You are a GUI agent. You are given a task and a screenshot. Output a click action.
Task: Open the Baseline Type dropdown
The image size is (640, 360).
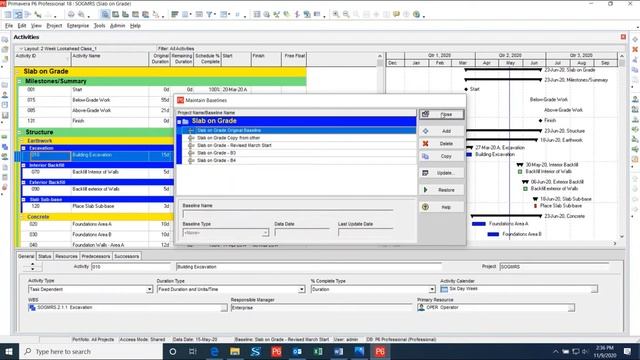point(265,233)
